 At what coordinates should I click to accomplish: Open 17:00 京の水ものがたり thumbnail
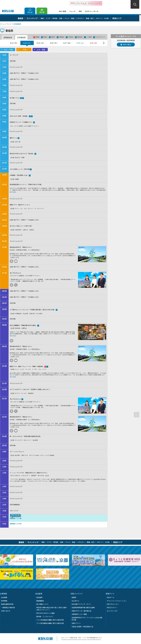pos(92,254)
